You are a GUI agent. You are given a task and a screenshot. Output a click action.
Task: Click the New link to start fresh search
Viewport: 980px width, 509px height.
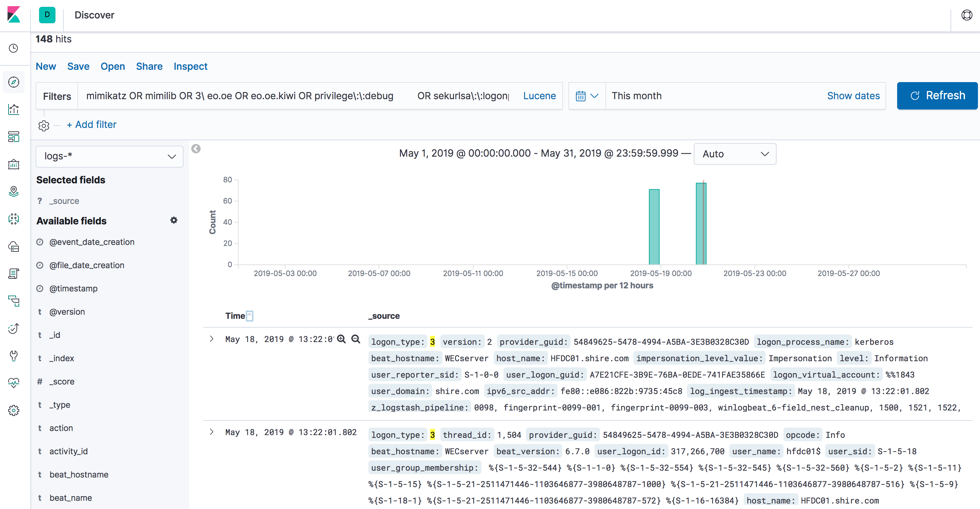46,66
